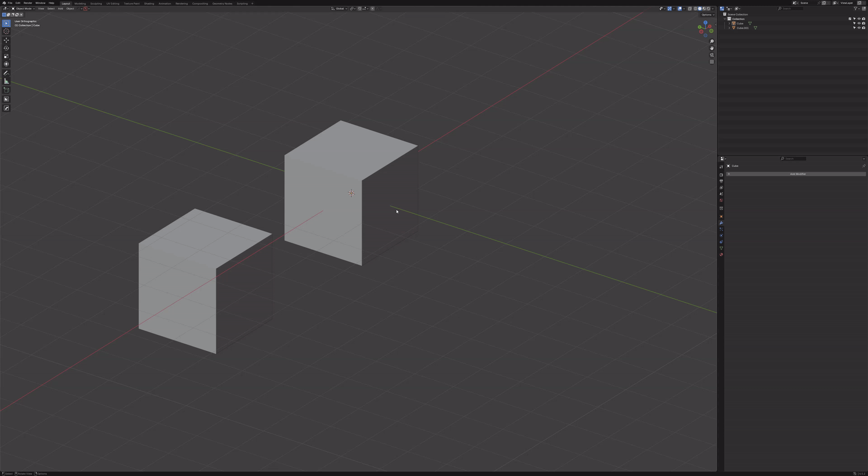
Task: Click the blue Z axis gizmo ball
Action: point(705,23)
